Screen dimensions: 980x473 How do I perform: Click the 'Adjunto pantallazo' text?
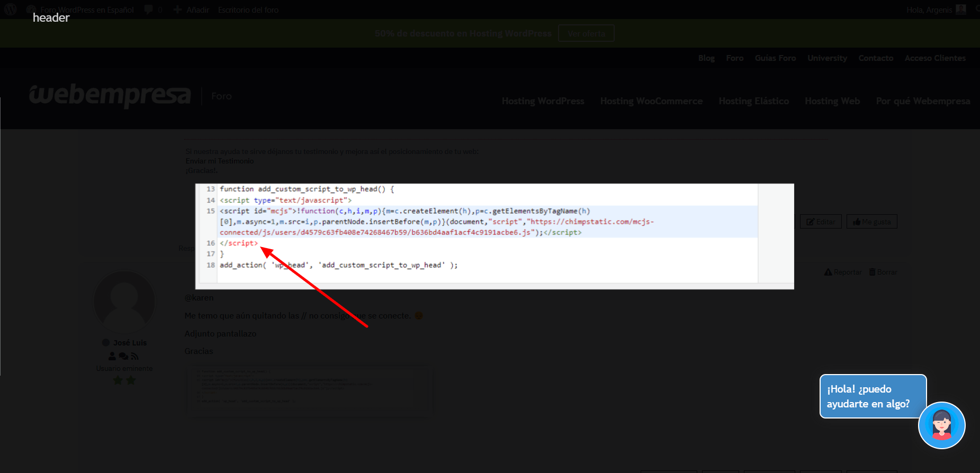[220, 333]
